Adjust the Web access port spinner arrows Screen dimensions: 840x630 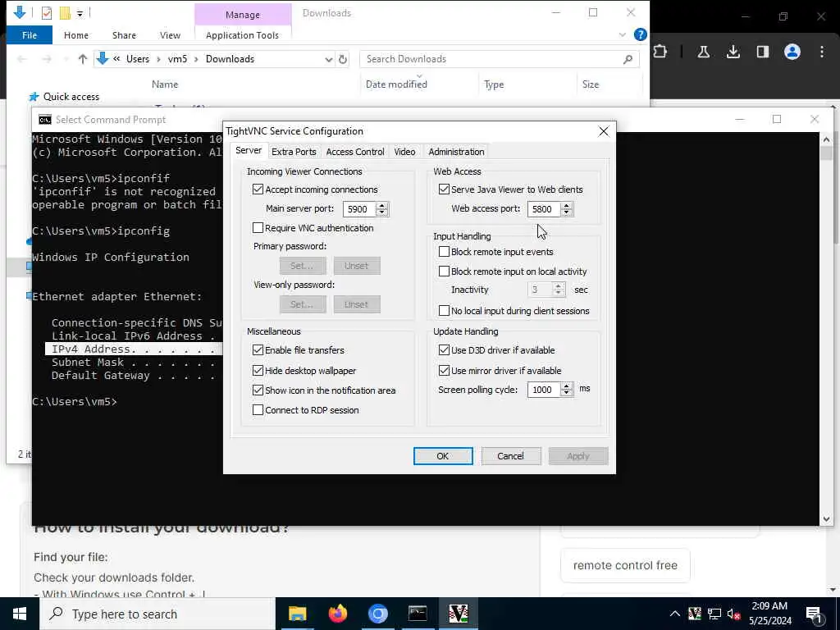(x=567, y=209)
